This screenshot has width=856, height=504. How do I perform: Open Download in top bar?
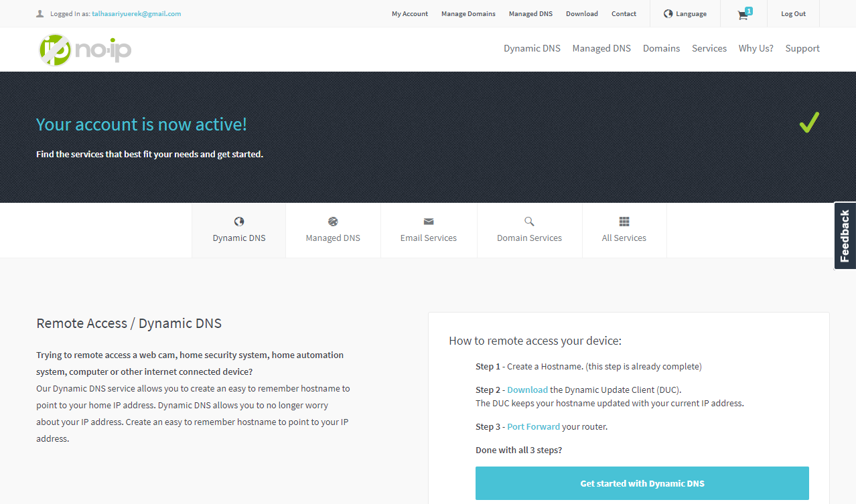click(582, 13)
